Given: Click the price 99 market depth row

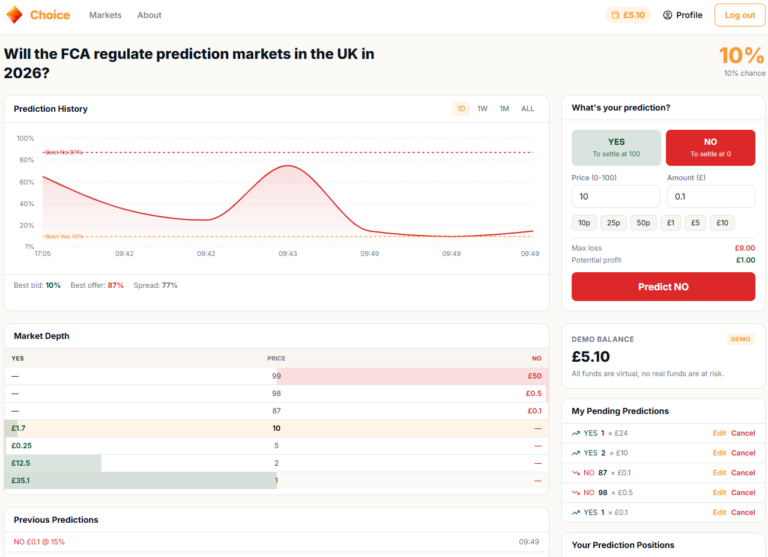Looking at the screenshot, I should (276, 376).
